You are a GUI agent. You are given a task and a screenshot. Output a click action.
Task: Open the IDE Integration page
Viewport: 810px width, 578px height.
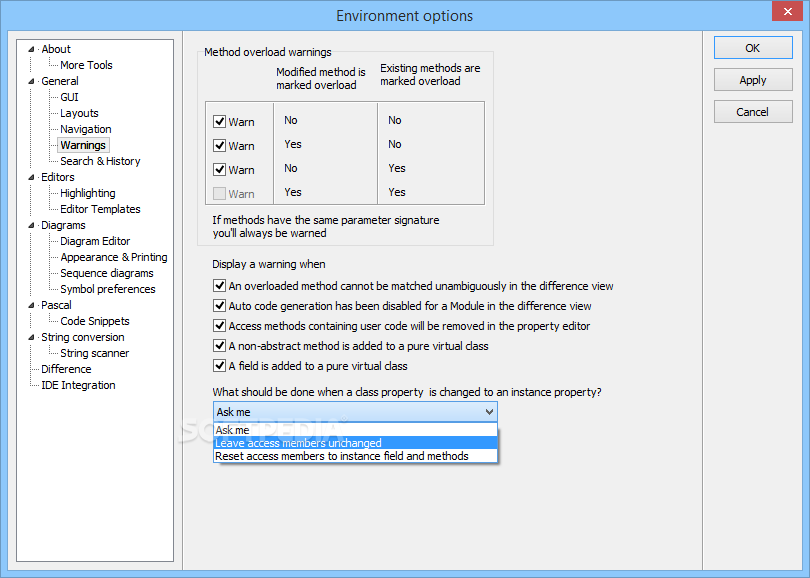pyautogui.click(x=78, y=385)
